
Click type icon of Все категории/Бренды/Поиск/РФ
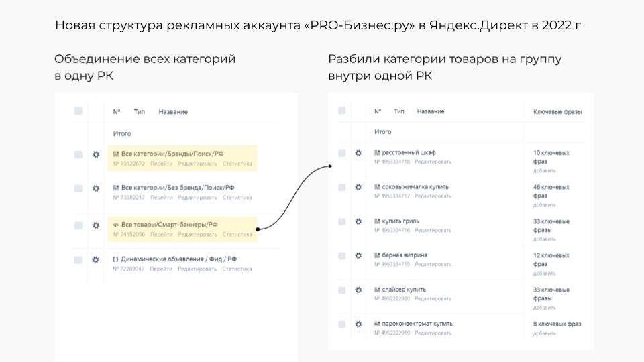click(x=116, y=154)
